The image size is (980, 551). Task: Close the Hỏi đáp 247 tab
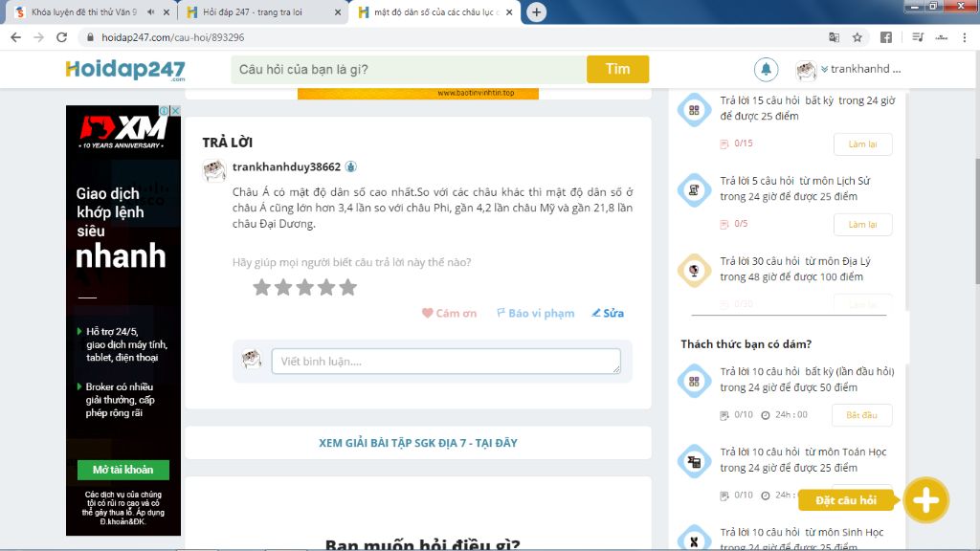click(x=338, y=11)
